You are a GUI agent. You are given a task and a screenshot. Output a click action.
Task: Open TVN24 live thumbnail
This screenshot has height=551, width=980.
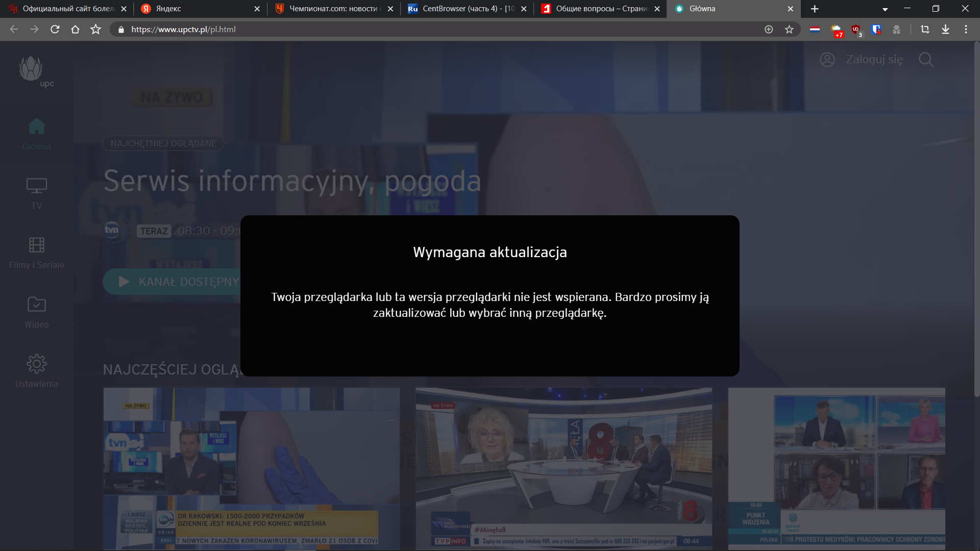pos(251,468)
